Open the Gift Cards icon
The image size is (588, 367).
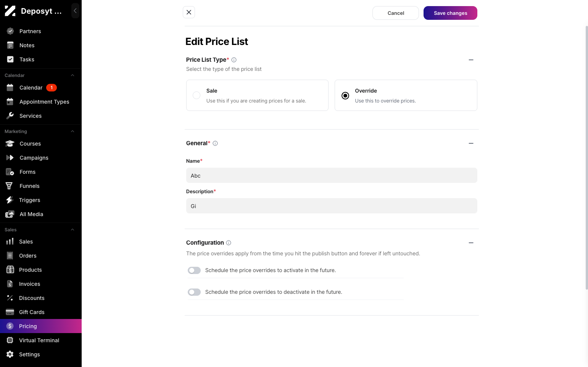tap(10, 312)
